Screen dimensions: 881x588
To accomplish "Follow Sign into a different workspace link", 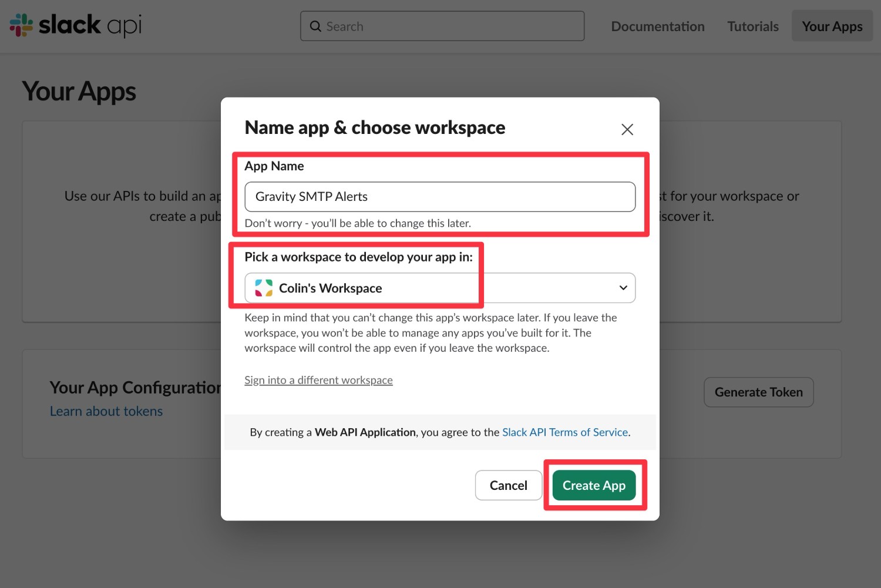I will [318, 380].
